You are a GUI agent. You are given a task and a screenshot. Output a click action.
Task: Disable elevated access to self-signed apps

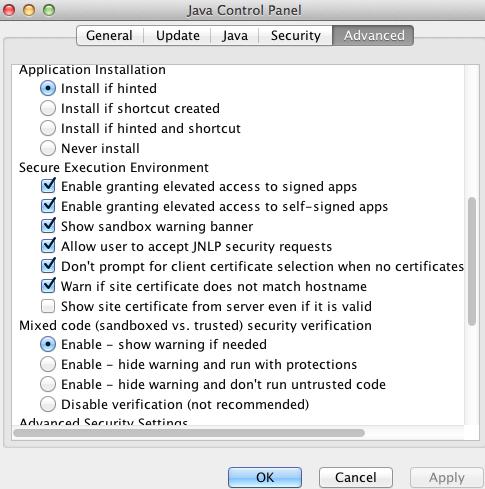click(48, 206)
